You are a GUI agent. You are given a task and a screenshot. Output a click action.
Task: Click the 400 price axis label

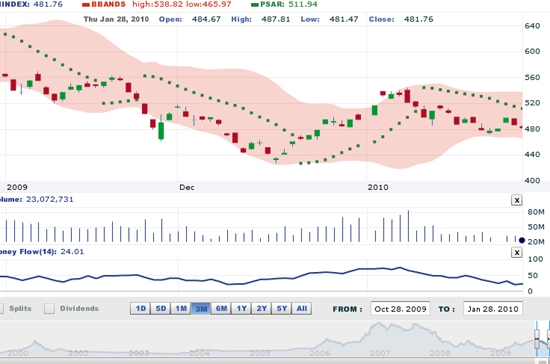point(532,181)
